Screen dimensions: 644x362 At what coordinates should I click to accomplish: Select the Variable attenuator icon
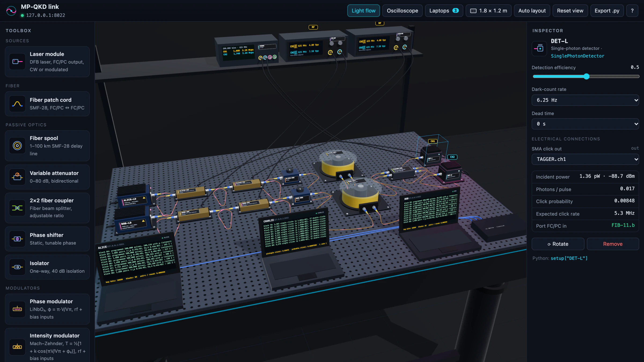click(17, 177)
